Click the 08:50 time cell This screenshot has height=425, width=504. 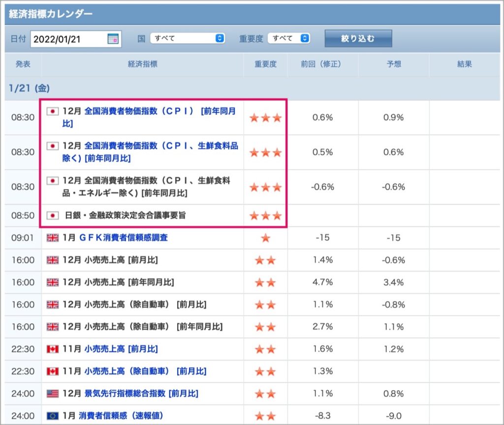pyautogui.click(x=23, y=215)
